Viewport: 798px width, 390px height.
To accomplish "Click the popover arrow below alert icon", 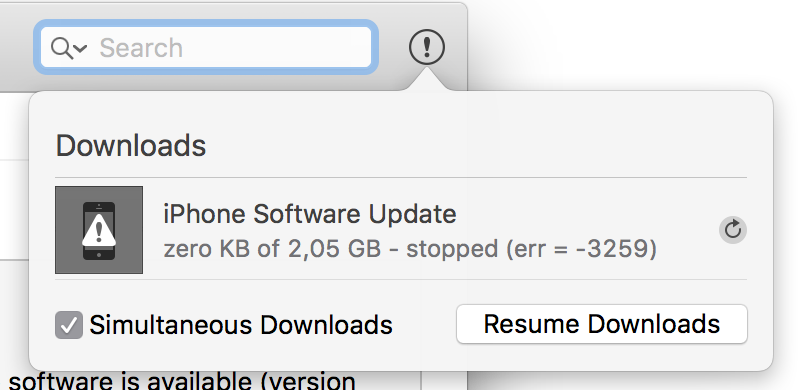I will (426, 80).
